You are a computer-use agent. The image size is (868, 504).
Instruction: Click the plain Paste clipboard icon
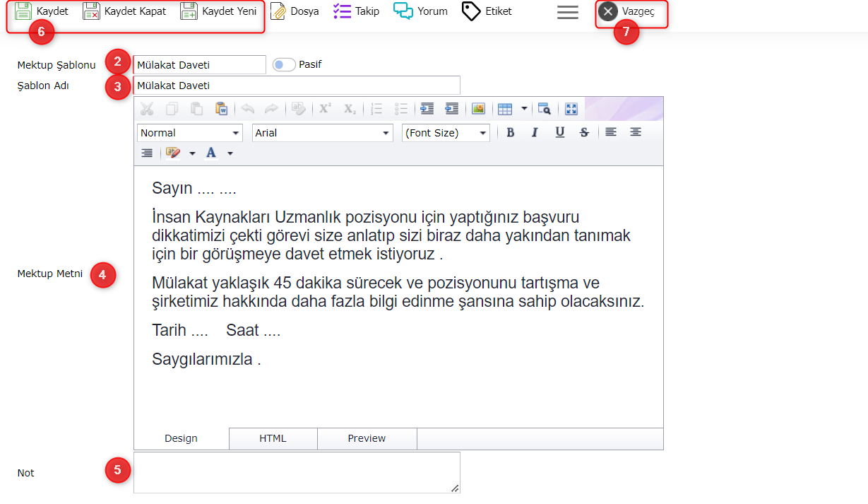197,109
